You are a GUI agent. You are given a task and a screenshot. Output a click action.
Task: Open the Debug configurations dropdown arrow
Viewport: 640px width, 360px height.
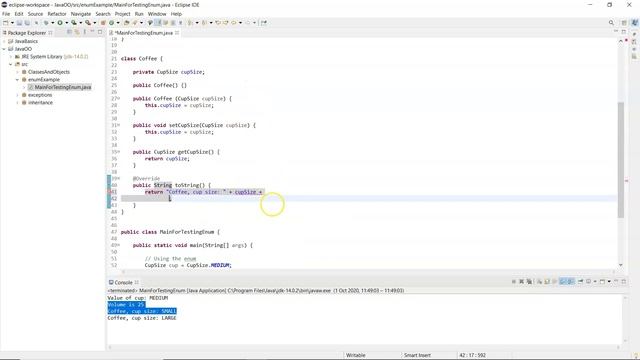coord(53,23)
